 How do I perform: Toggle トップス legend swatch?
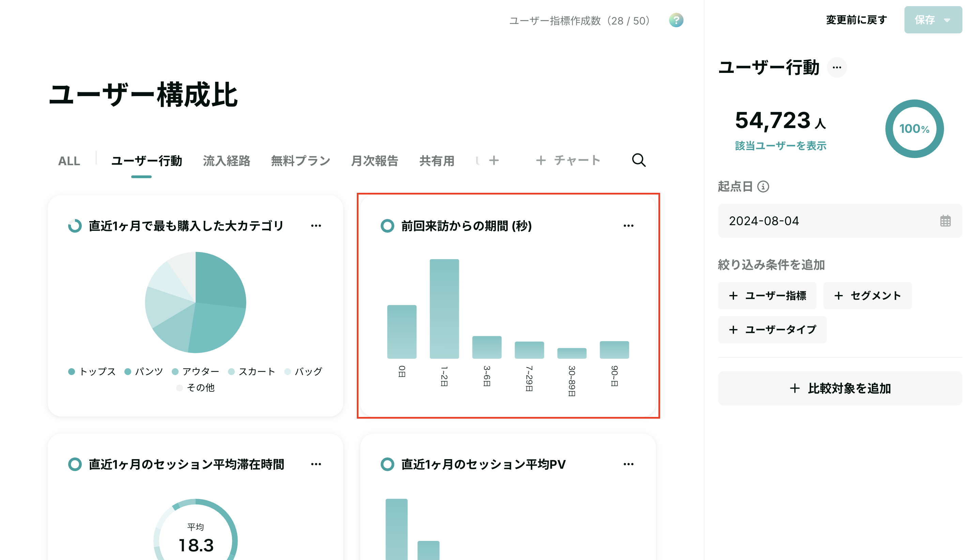point(71,372)
